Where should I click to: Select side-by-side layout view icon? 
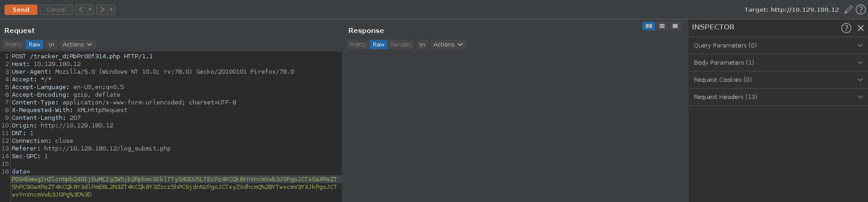point(649,26)
